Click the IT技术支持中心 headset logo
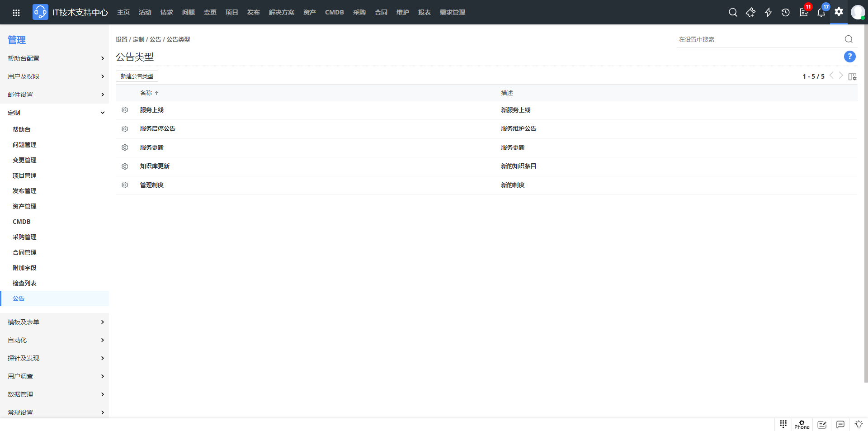 (40, 12)
